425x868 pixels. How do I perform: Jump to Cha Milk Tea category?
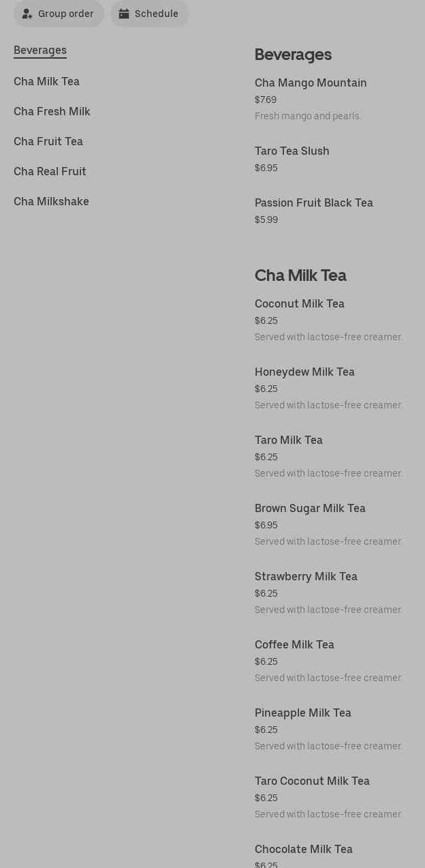(46, 82)
